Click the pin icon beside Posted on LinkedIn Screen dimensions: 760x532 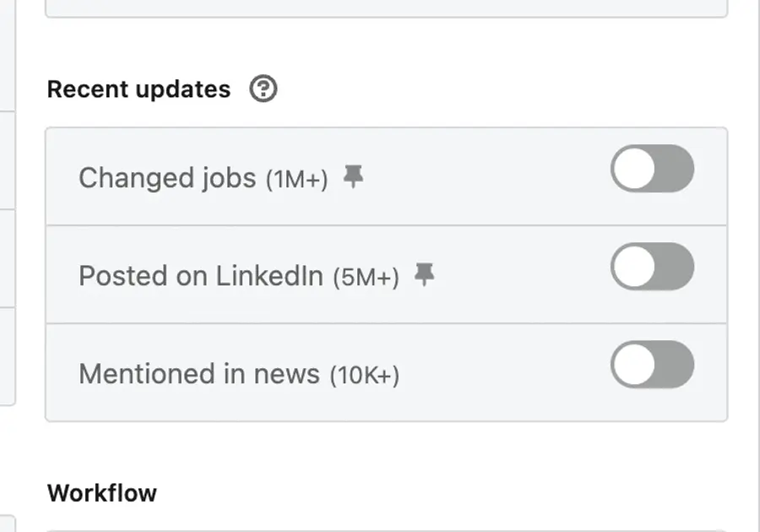424,274
